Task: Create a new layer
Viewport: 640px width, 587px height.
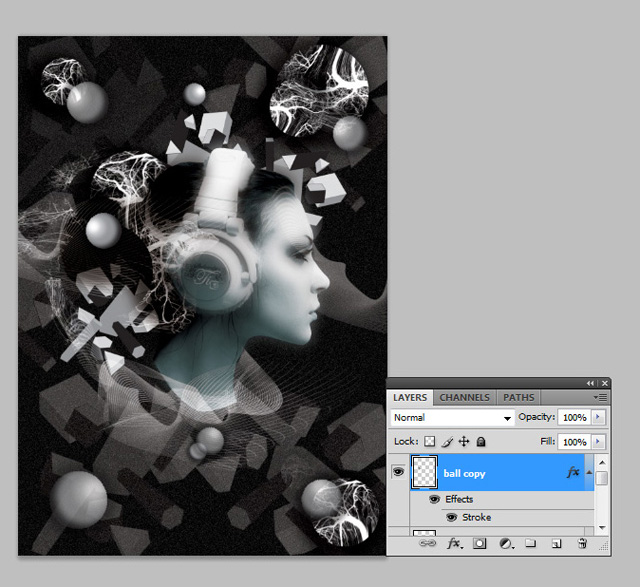Action: [x=556, y=544]
